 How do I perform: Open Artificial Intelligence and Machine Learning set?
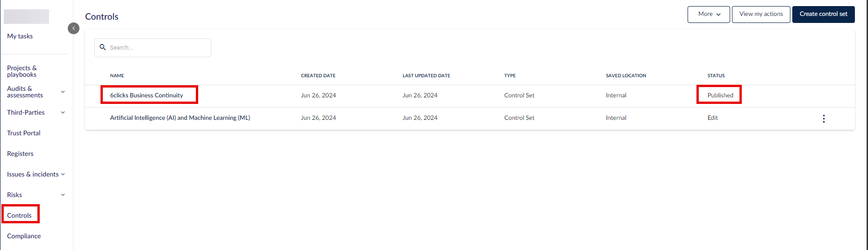[x=180, y=118]
